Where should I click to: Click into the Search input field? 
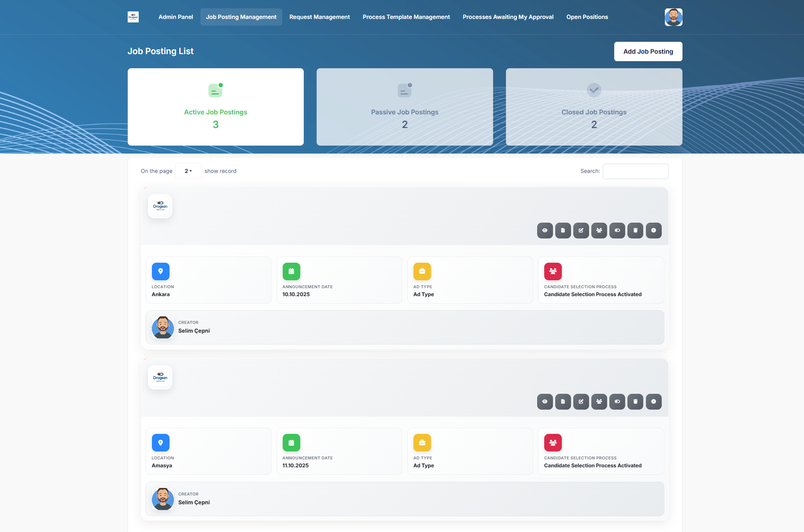(635, 171)
